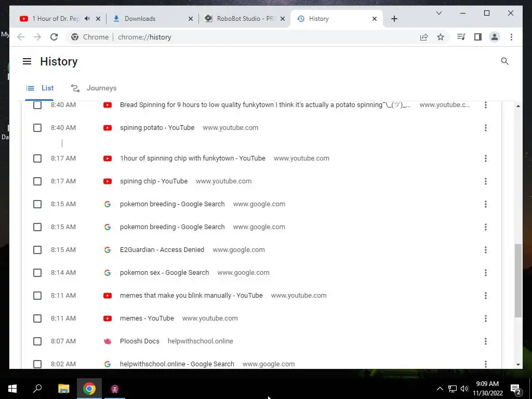The height and width of the screenshot is (399, 532).
Task: Click YouTube favicon of spining chip entry
Action: [x=108, y=181]
